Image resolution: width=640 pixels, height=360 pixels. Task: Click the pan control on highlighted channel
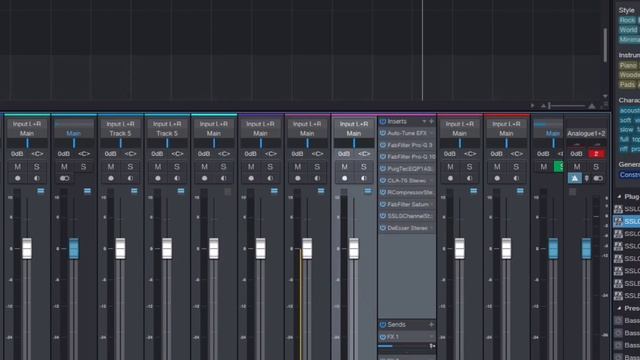click(353, 143)
